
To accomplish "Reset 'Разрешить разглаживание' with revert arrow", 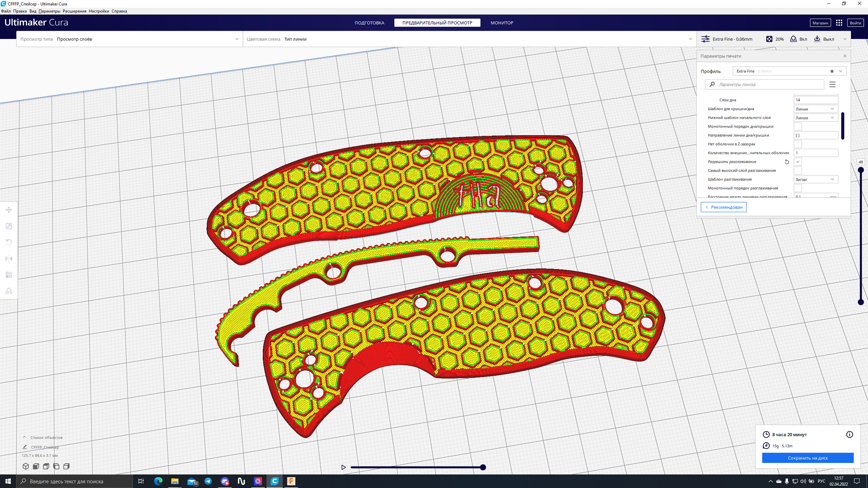I will [787, 162].
